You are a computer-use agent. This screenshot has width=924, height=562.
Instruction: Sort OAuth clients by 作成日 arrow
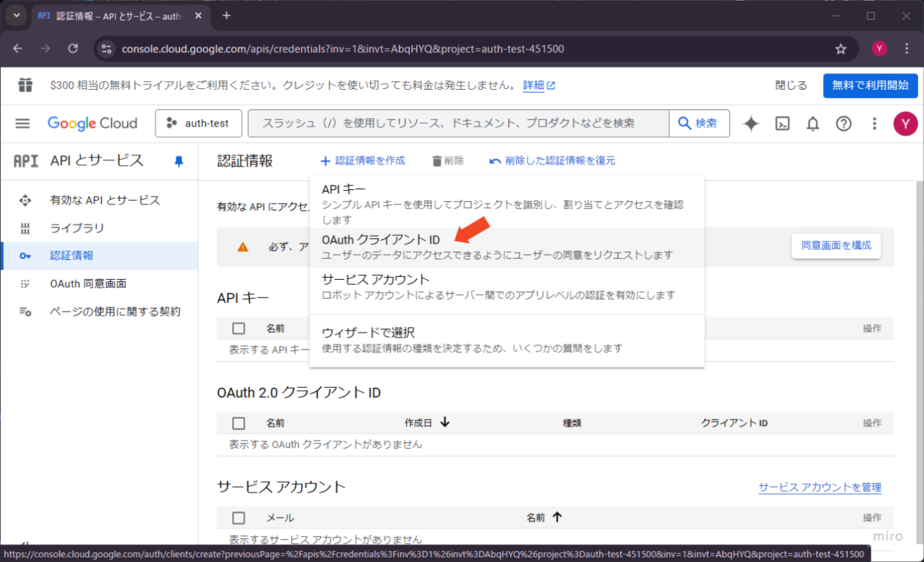tap(445, 422)
